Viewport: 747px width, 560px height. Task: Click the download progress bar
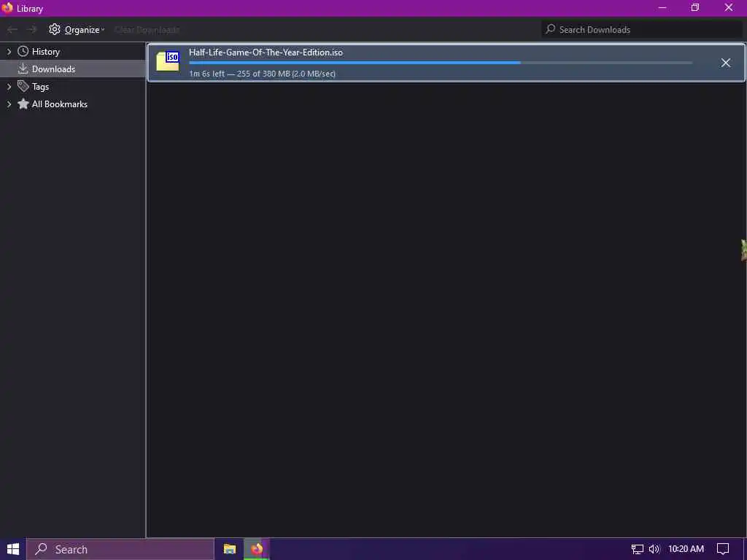point(441,63)
